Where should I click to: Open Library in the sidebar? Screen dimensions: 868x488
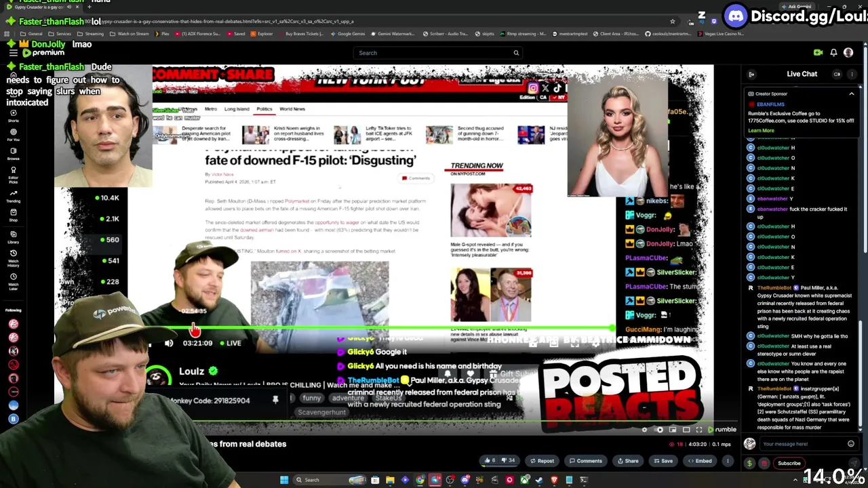[x=13, y=237]
